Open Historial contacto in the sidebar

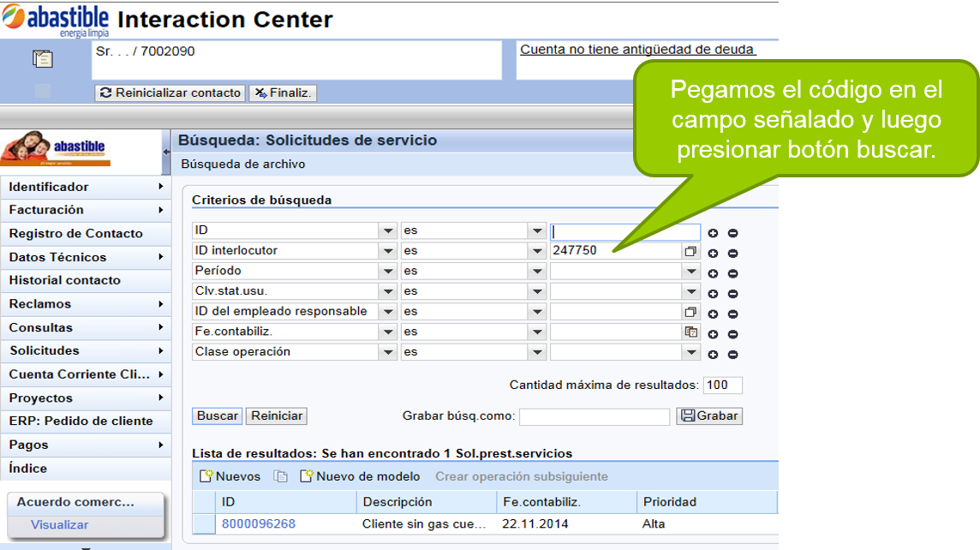86,281
